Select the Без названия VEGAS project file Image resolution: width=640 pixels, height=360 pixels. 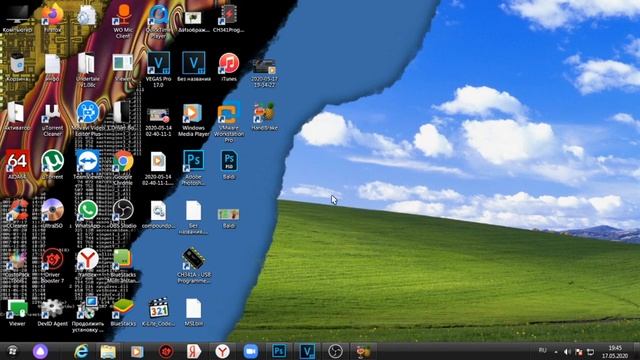pos(194,67)
